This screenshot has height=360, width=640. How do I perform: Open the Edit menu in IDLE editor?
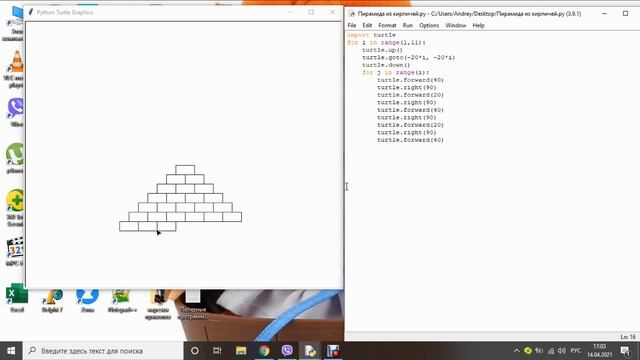tap(367, 25)
